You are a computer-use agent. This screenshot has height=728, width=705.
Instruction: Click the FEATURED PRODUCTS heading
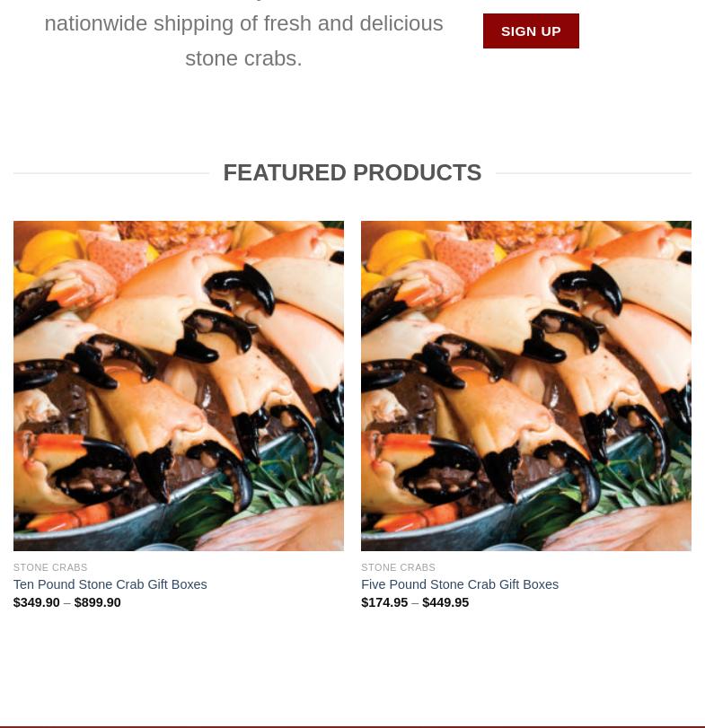(x=352, y=172)
